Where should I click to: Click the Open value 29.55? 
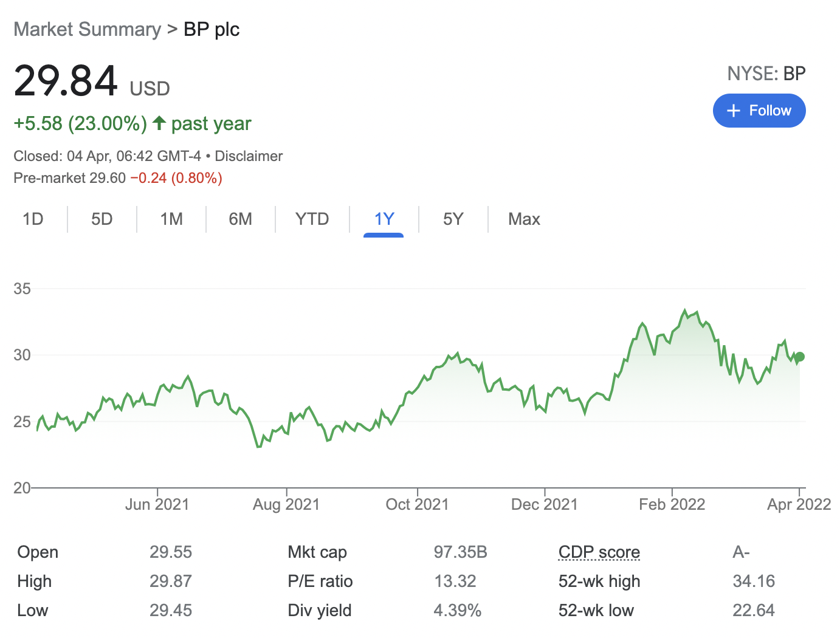pyautogui.click(x=171, y=552)
